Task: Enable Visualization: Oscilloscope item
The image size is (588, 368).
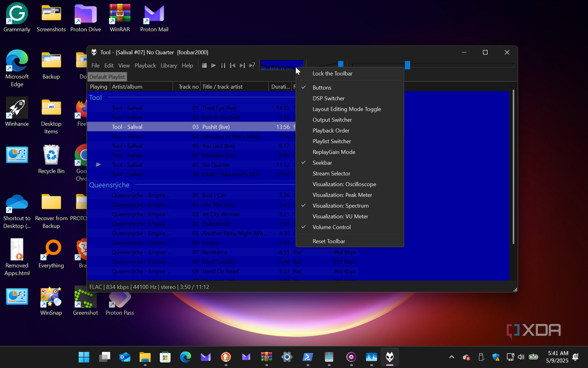Action: point(350,184)
